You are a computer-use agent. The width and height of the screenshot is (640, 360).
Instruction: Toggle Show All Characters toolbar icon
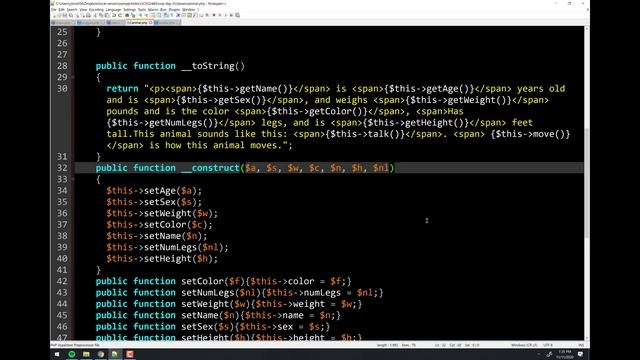[172, 15]
